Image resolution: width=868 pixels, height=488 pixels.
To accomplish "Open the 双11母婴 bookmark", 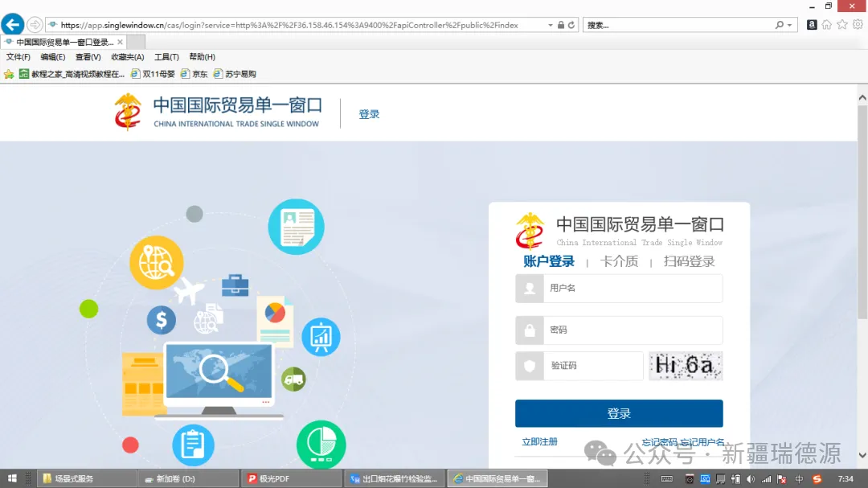I will point(153,74).
